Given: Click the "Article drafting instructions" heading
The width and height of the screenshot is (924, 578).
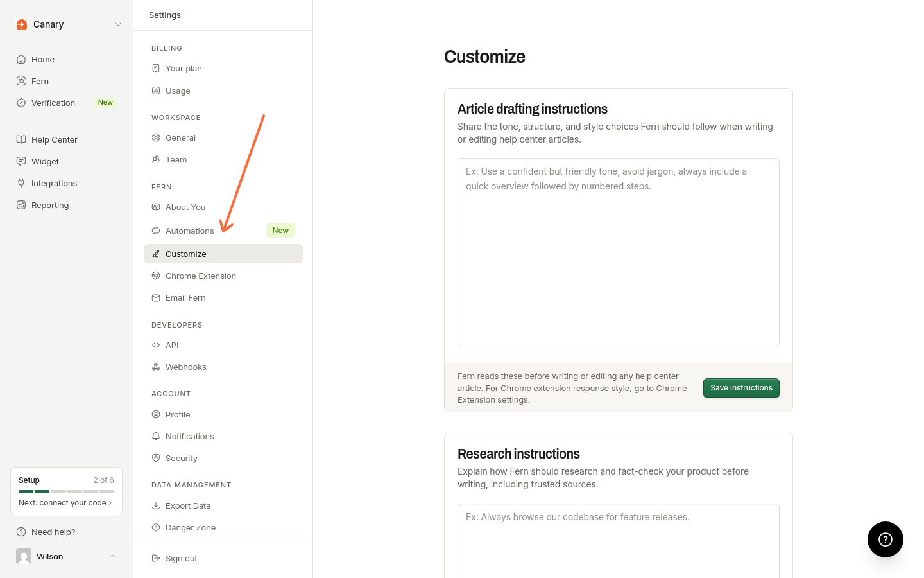Looking at the screenshot, I should tap(533, 109).
